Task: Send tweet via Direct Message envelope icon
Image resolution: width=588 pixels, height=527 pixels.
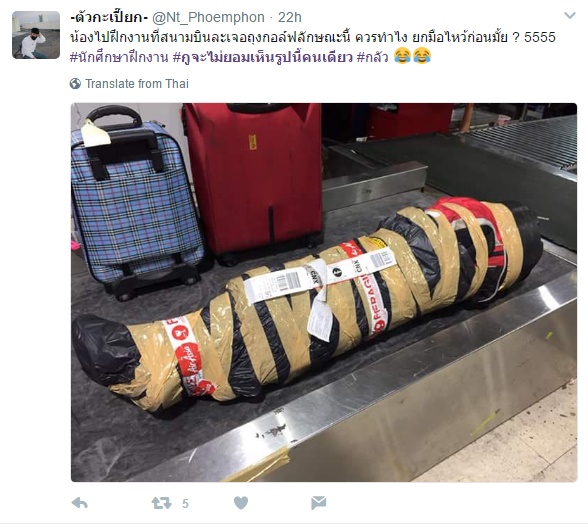Action: [x=318, y=503]
